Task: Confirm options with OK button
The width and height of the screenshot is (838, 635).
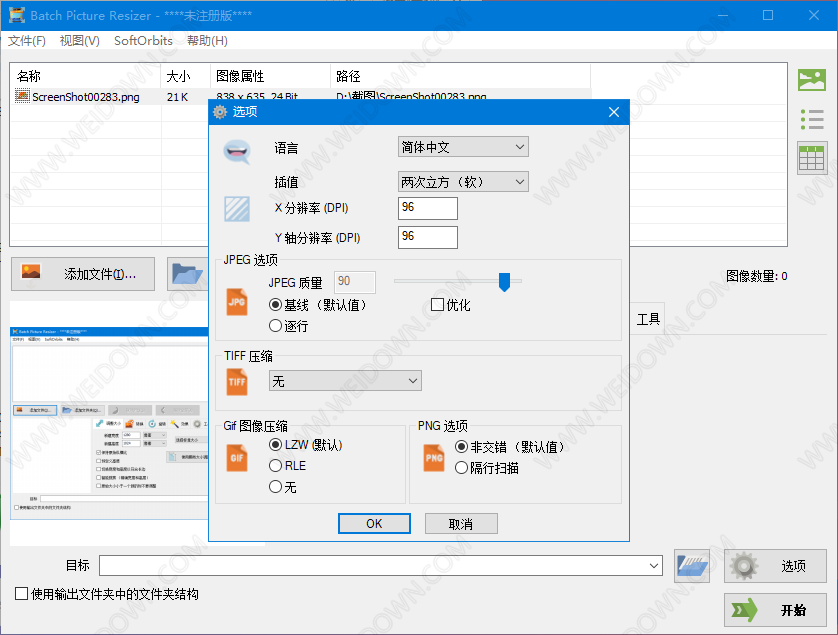Action: 374,523
